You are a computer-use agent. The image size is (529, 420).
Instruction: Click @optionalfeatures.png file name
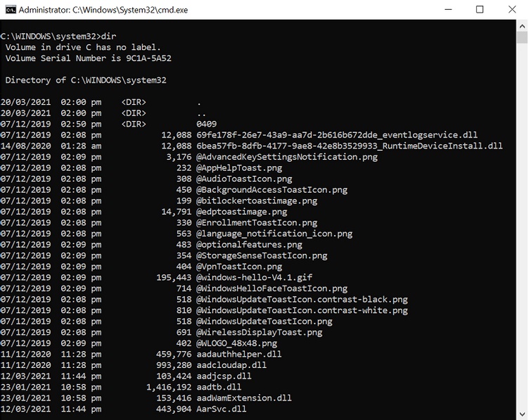pyautogui.click(x=249, y=245)
